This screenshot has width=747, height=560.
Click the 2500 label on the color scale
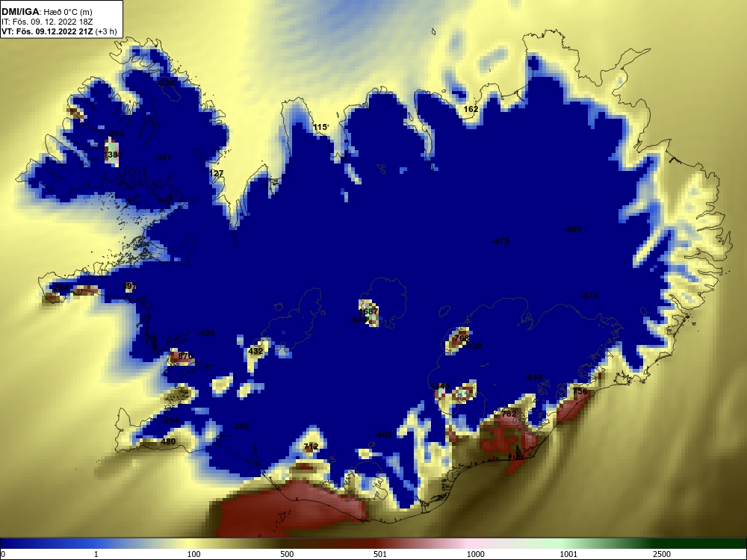(662, 554)
